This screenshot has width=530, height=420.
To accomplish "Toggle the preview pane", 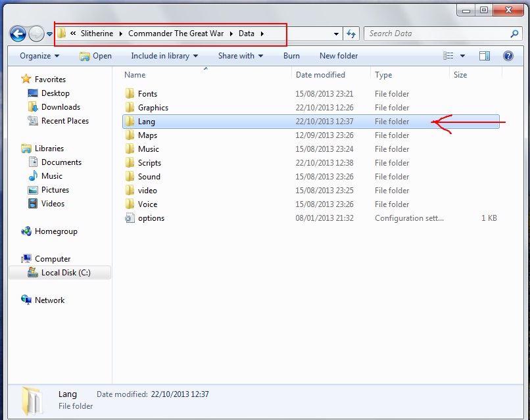I will [x=485, y=56].
